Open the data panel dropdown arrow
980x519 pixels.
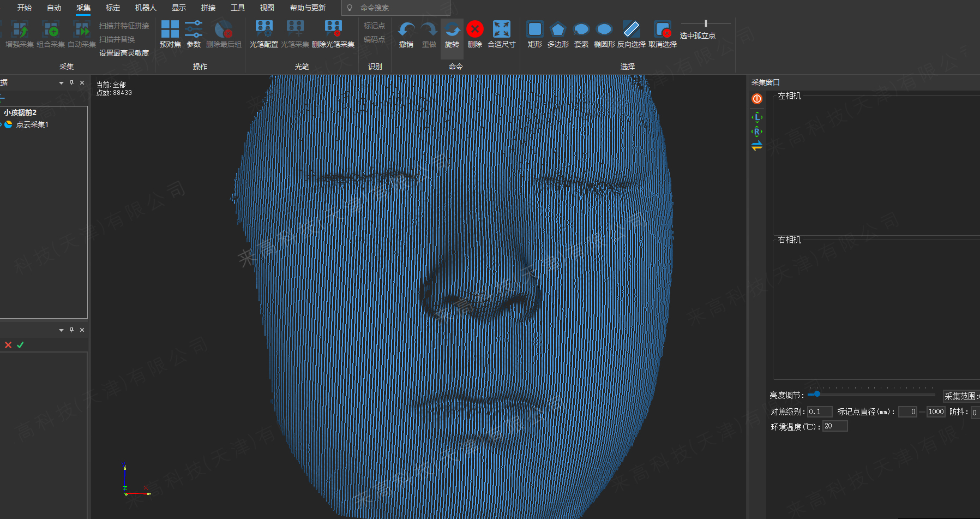(x=61, y=83)
